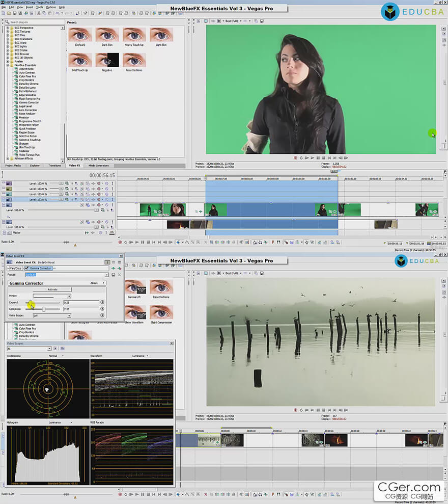Click Remove Selected Plug-In icon in Video Event FX
The width and height of the screenshot is (448, 504).
point(119,268)
